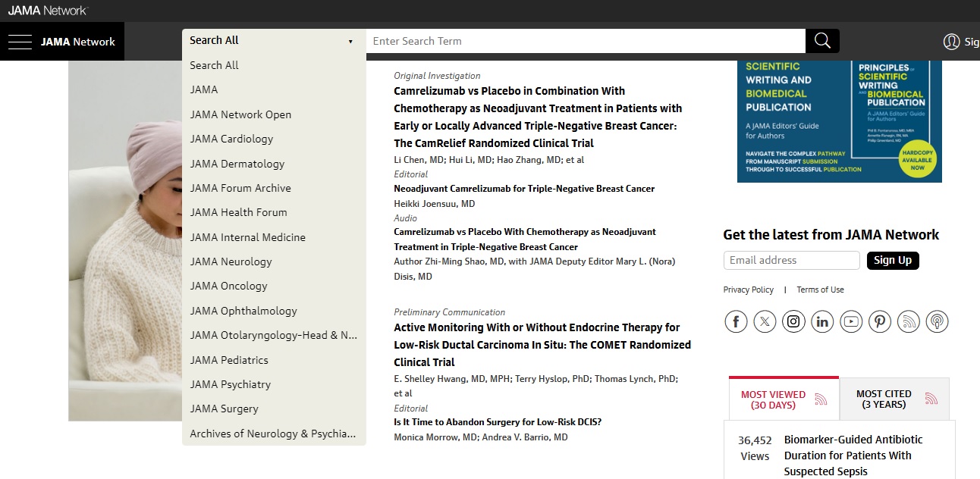The width and height of the screenshot is (980, 479).
Task: Select JAMA Dermatology in dropdown
Action: click(x=274, y=164)
